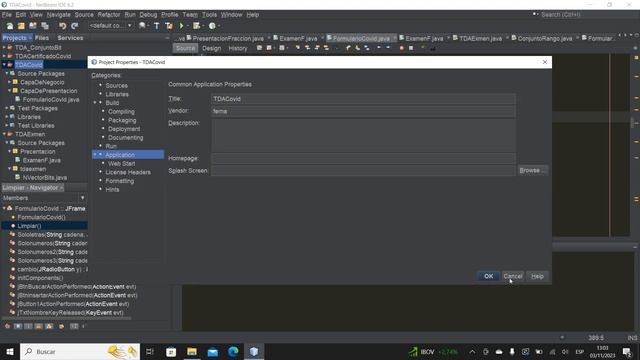Click the Build Project hammer icon
640x360 pixels.
(x=157, y=26)
